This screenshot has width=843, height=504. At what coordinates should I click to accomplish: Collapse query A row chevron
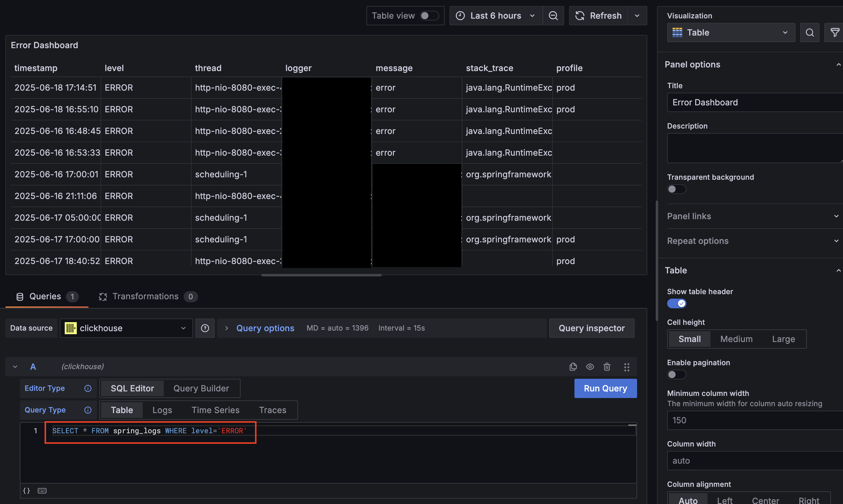(15, 366)
